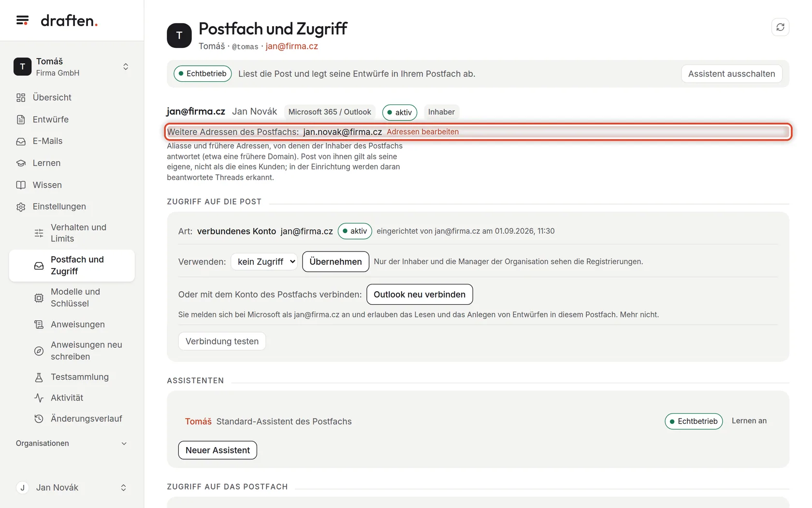Screen dimensions: 812x508
Task: Open the Jan Novák user menu
Action: [x=72, y=488]
